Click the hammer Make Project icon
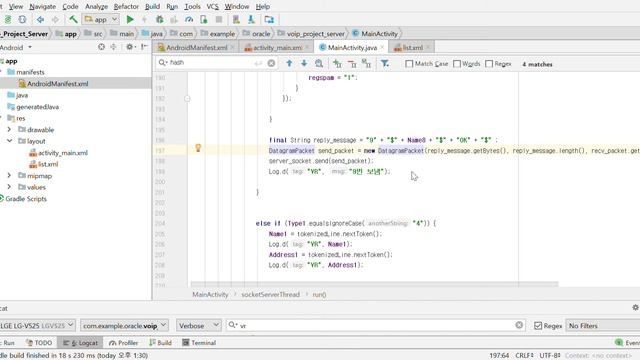Image resolution: width=640 pixels, height=360 pixels. (x=73, y=19)
